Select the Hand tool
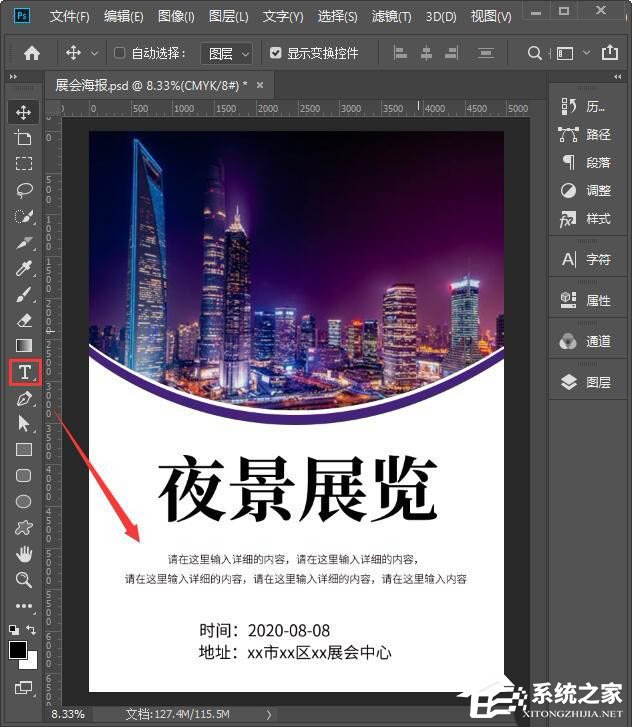632x727 pixels. tap(24, 554)
